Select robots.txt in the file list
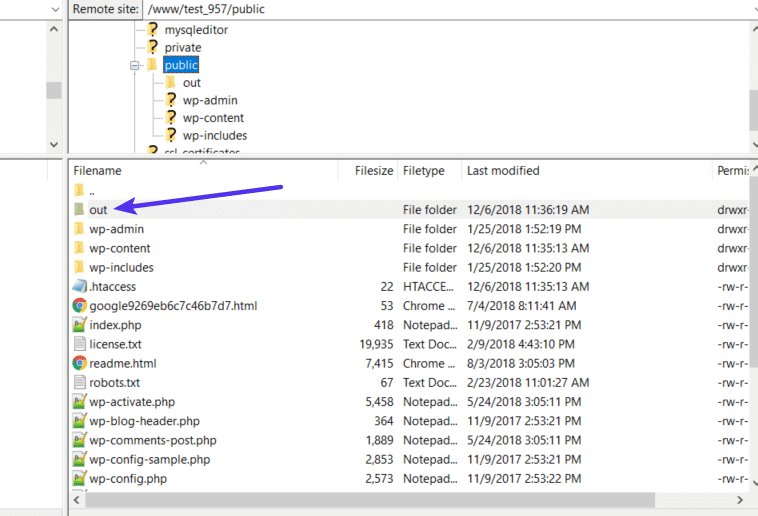The height and width of the screenshot is (516, 758). [x=114, y=382]
